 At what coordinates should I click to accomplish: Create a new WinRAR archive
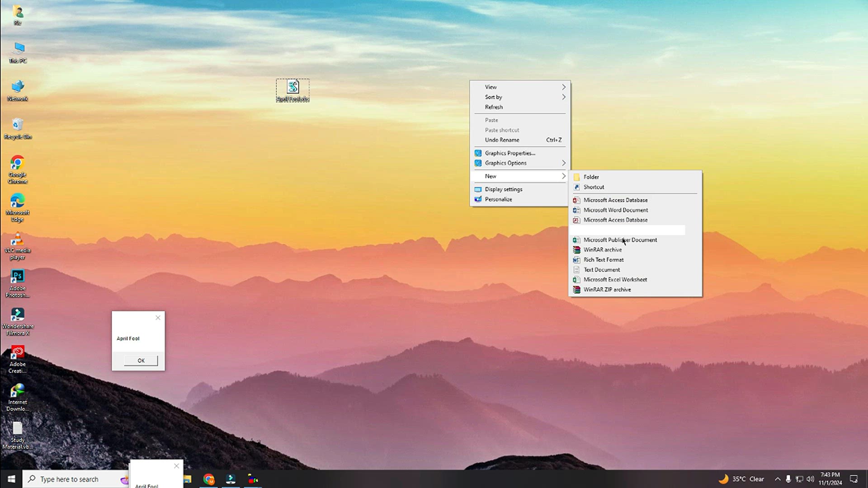click(635, 249)
